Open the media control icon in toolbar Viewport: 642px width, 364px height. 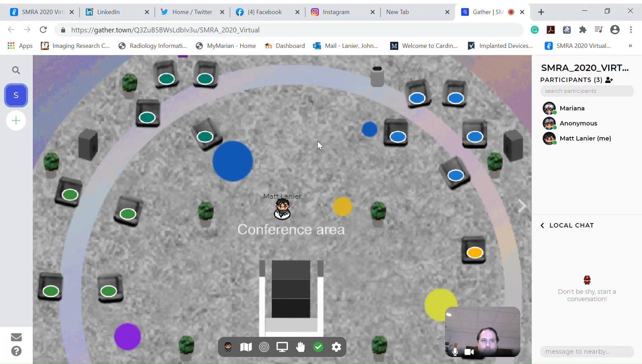[599, 30]
